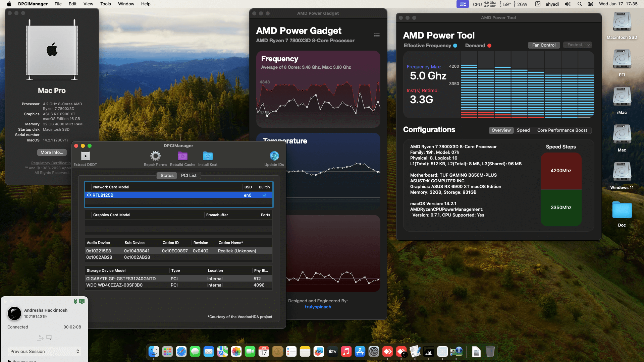Select the Status tab in DPCIManager
Image resolution: width=644 pixels, height=362 pixels.
(167, 175)
